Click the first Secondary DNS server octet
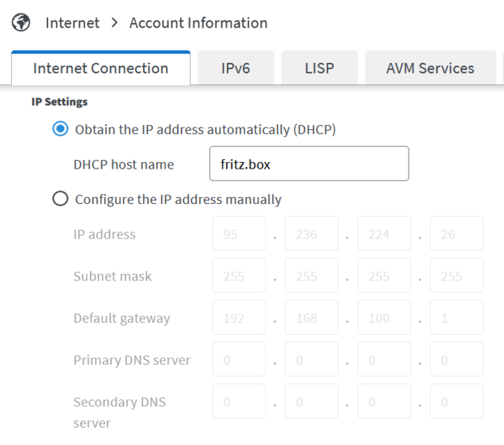Screen dimensions: 504x445 (239, 402)
